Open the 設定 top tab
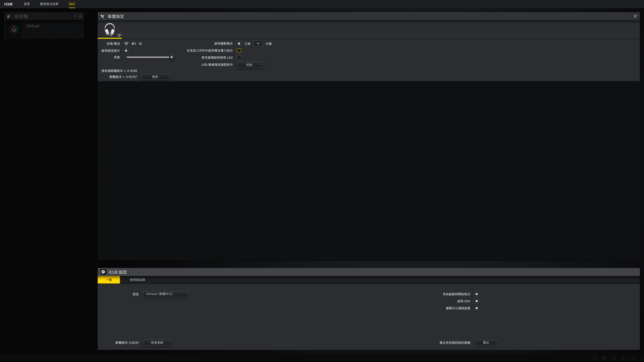Image resolution: width=644 pixels, height=362 pixels. (72, 4)
